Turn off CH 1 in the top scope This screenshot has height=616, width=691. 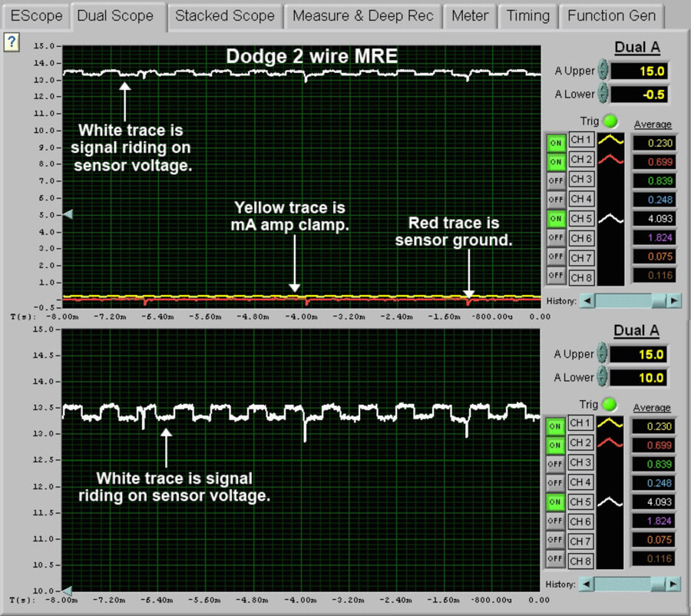pos(556,143)
